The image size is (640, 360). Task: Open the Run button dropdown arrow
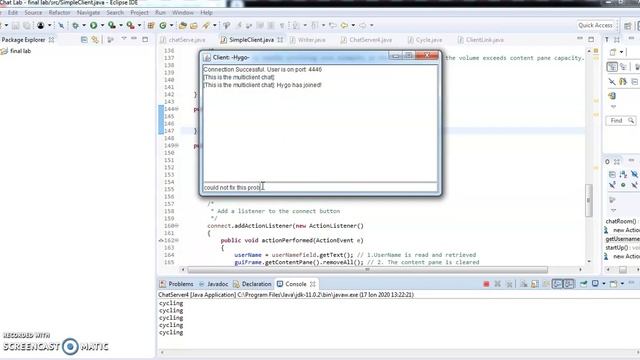pyautogui.click(x=102, y=25)
